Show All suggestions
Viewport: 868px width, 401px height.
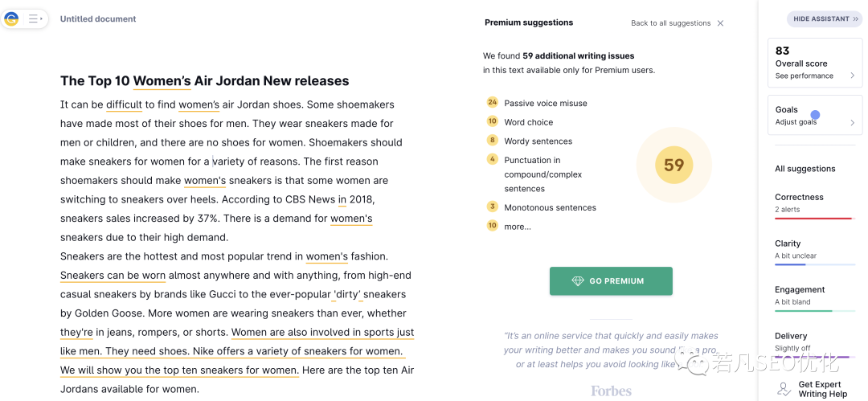click(805, 169)
